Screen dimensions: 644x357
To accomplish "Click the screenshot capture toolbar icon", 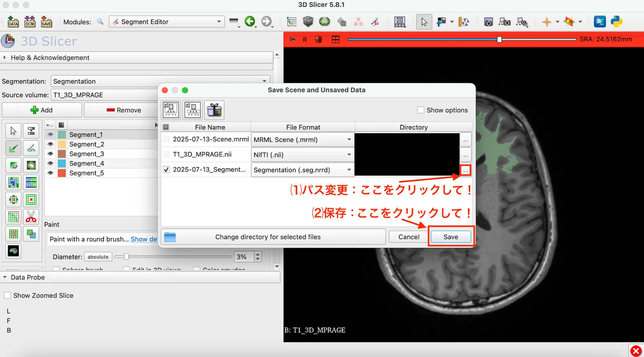I will click(x=489, y=22).
